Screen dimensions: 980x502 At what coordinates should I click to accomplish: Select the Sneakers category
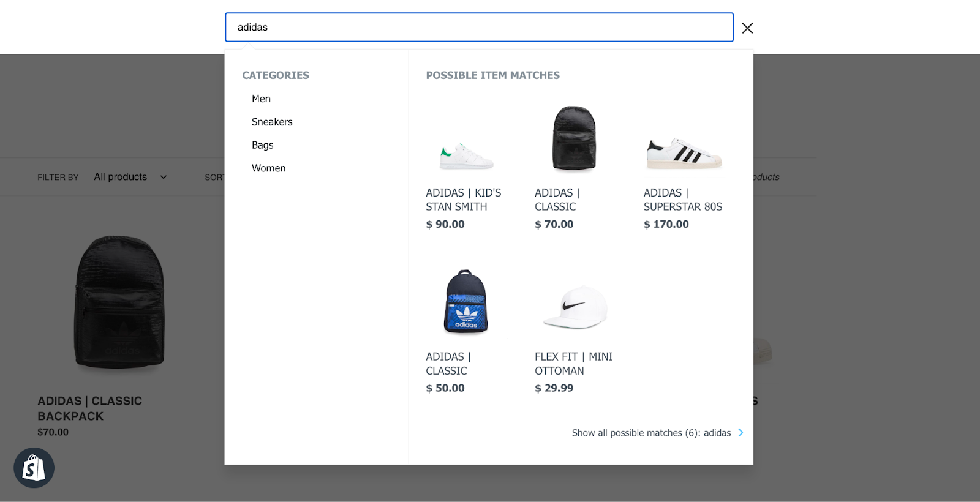[x=272, y=122]
